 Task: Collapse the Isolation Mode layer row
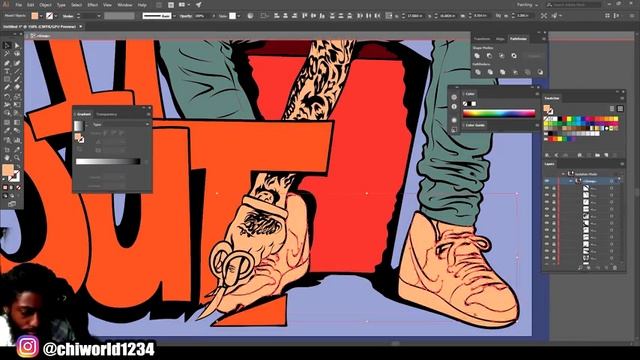(x=564, y=174)
